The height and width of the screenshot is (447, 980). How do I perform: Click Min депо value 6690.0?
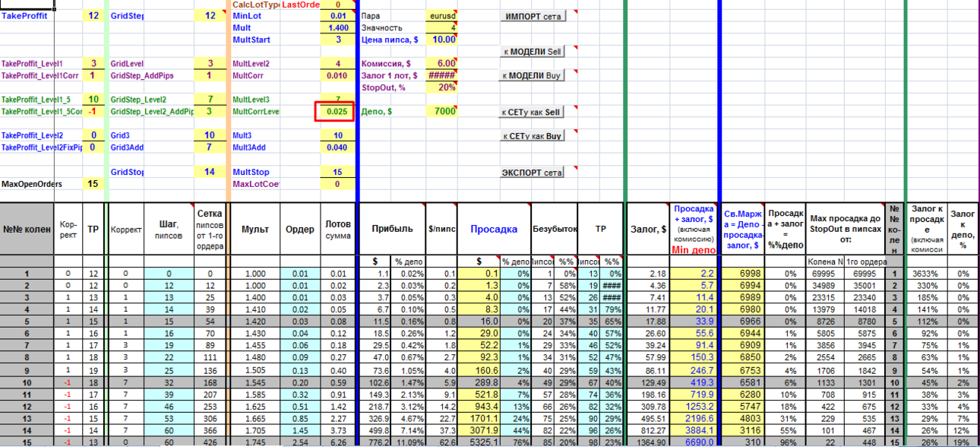click(x=693, y=441)
